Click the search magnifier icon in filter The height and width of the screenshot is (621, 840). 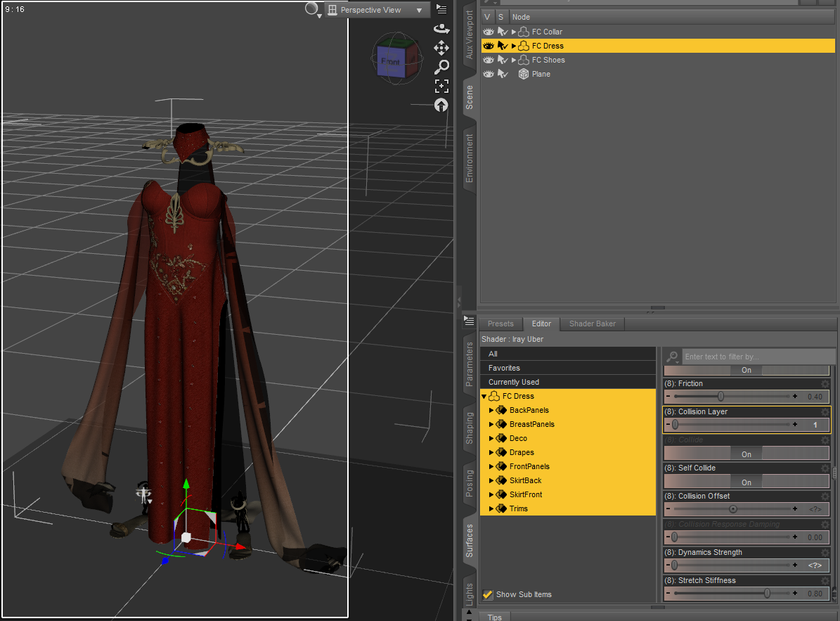672,357
